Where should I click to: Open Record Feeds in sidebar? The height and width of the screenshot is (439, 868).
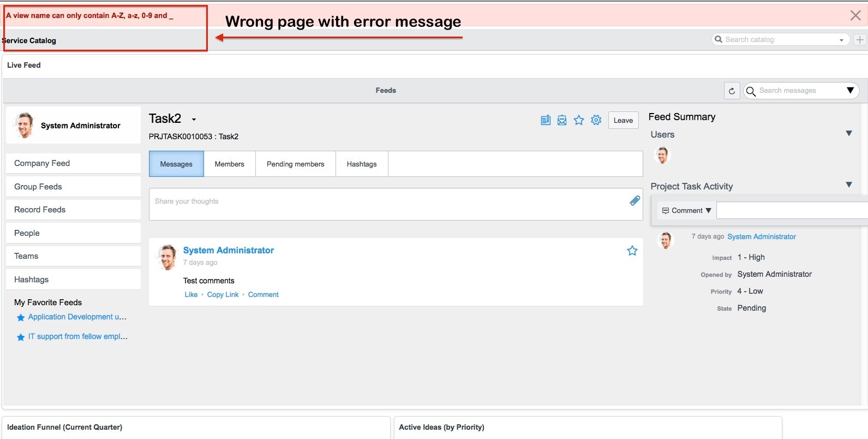tap(73, 210)
